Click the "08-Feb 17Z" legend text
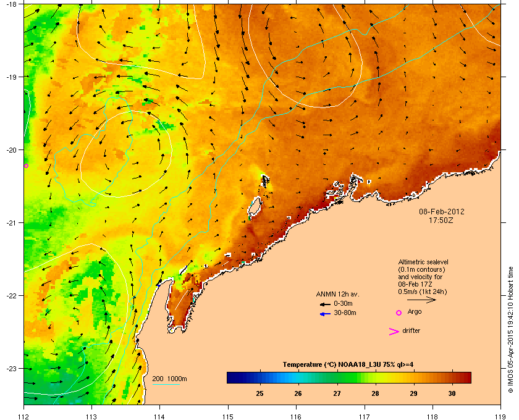Viewport: 519px width, 420px height. [x=415, y=284]
